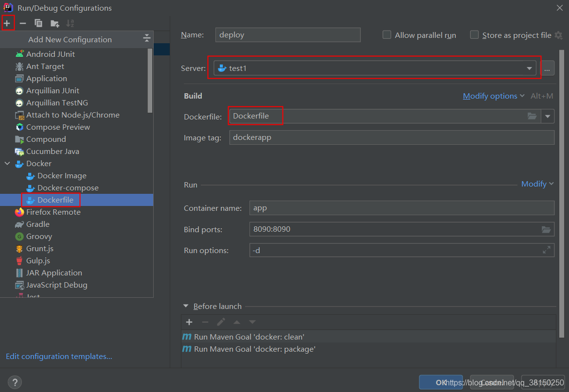Remove the selected configuration using the minus icon

(x=22, y=23)
